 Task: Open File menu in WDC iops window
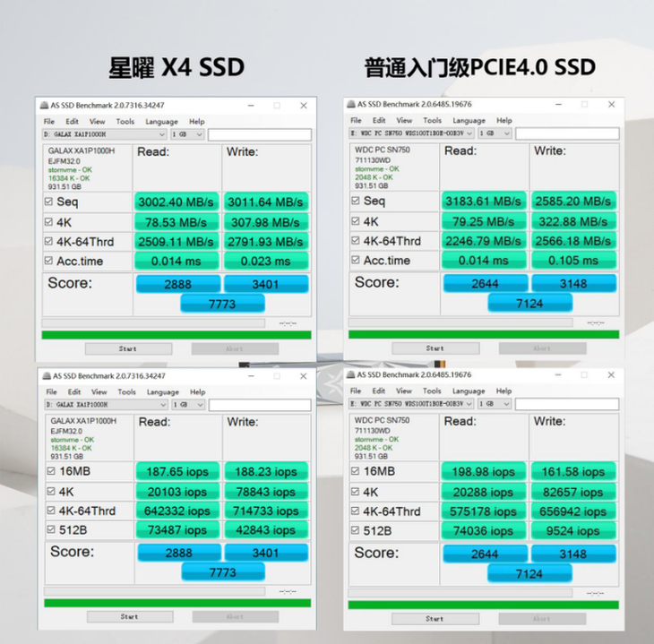pyautogui.click(x=356, y=391)
